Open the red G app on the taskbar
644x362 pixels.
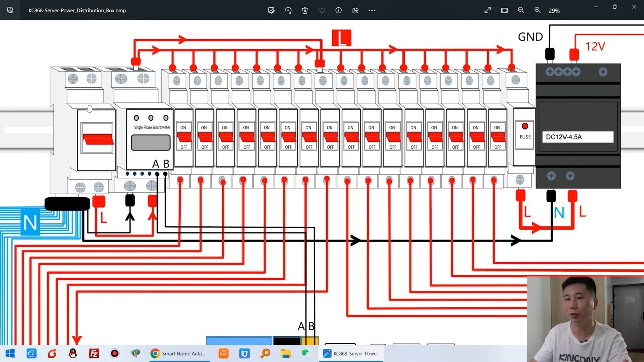(52, 353)
